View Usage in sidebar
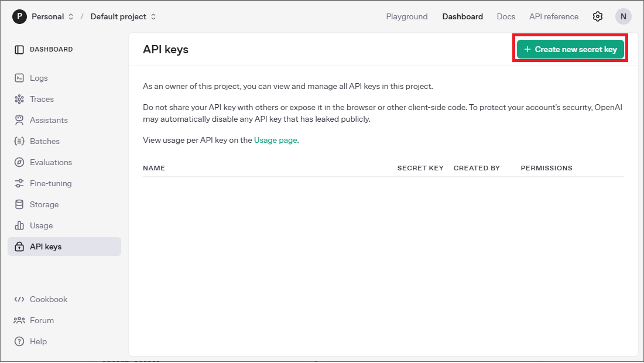 [41, 225]
